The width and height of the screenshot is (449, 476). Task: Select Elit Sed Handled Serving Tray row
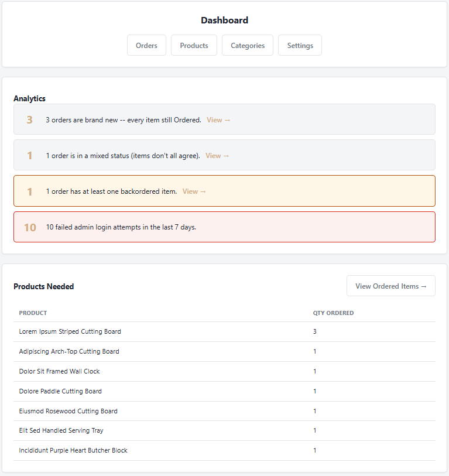(224, 430)
